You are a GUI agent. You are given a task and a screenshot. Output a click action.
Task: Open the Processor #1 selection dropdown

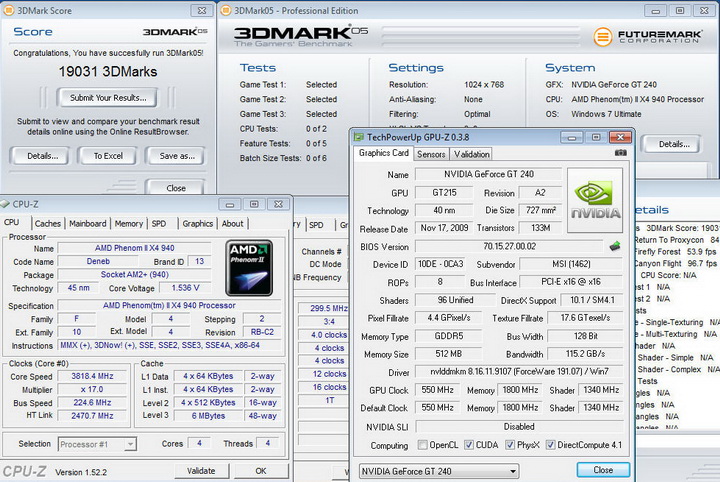tap(97, 444)
